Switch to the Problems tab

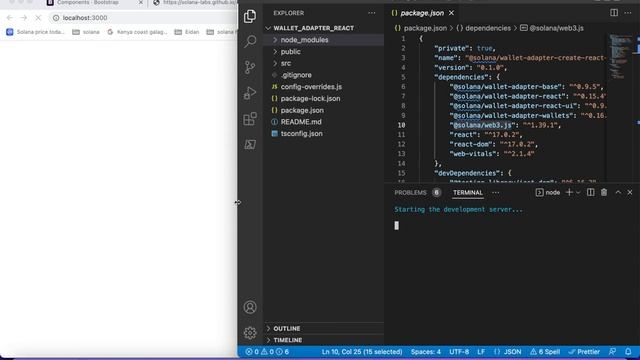coord(417,193)
